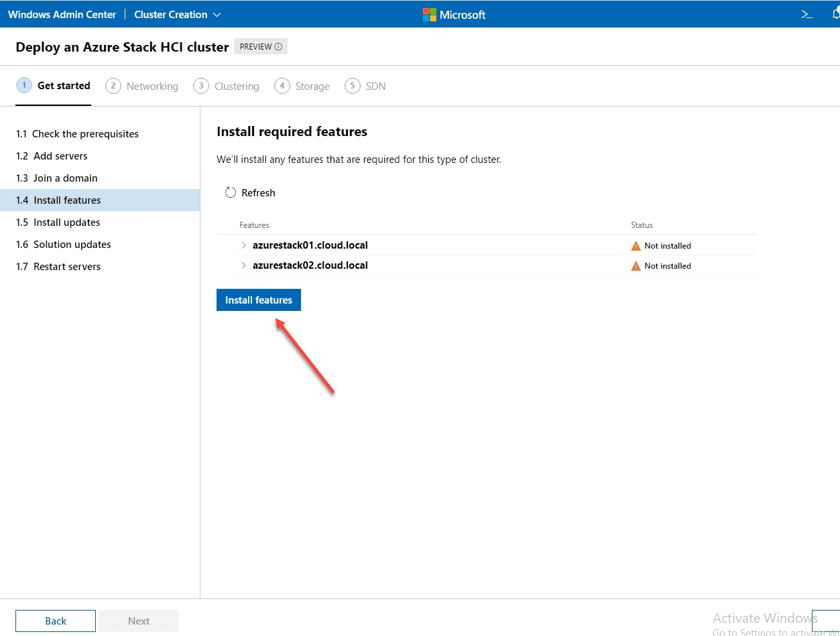
Task: Click the PREVIEW info icon
Action: [278, 47]
